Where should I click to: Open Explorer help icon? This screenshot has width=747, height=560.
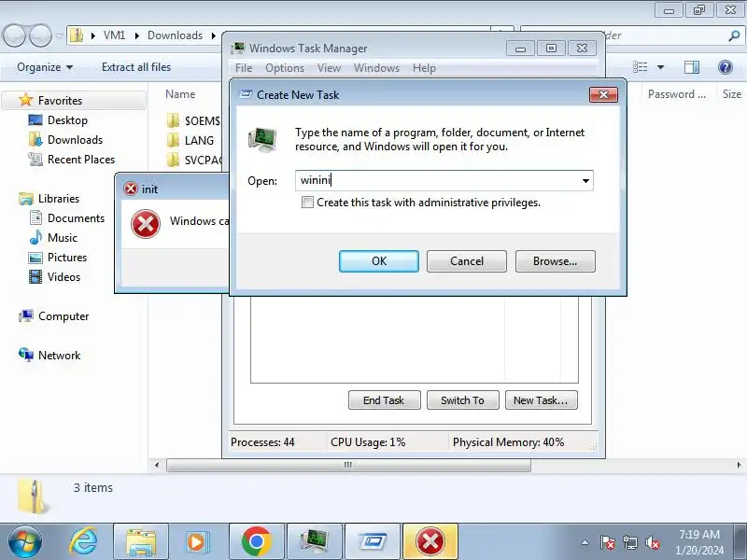[726, 67]
